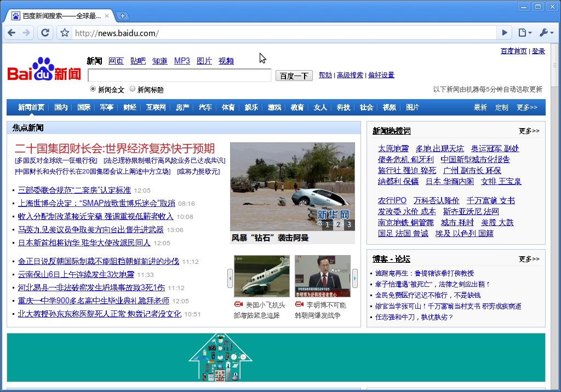The height and width of the screenshot is (392, 561).
Task: Open the 三部委联合规范“二套房”认定标准 article
Action: click(x=75, y=190)
